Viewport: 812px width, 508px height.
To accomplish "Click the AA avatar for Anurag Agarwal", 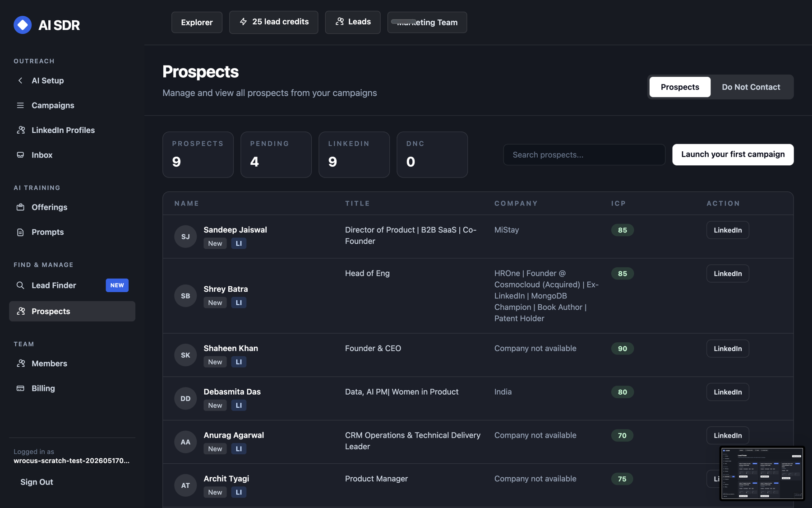I will (x=185, y=442).
